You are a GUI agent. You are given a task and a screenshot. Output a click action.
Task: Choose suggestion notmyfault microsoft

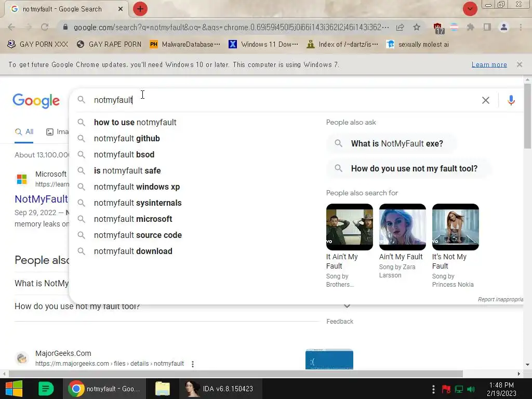[x=133, y=219]
